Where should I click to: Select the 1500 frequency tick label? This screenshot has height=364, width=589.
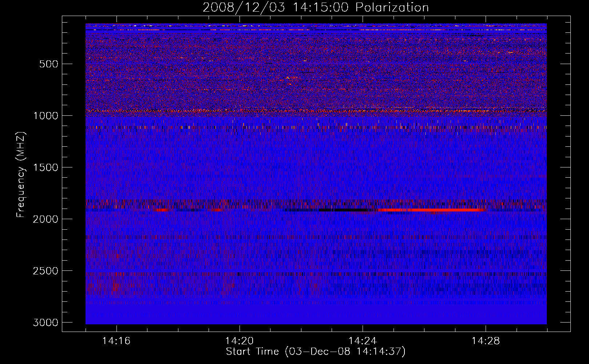(x=46, y=167)
